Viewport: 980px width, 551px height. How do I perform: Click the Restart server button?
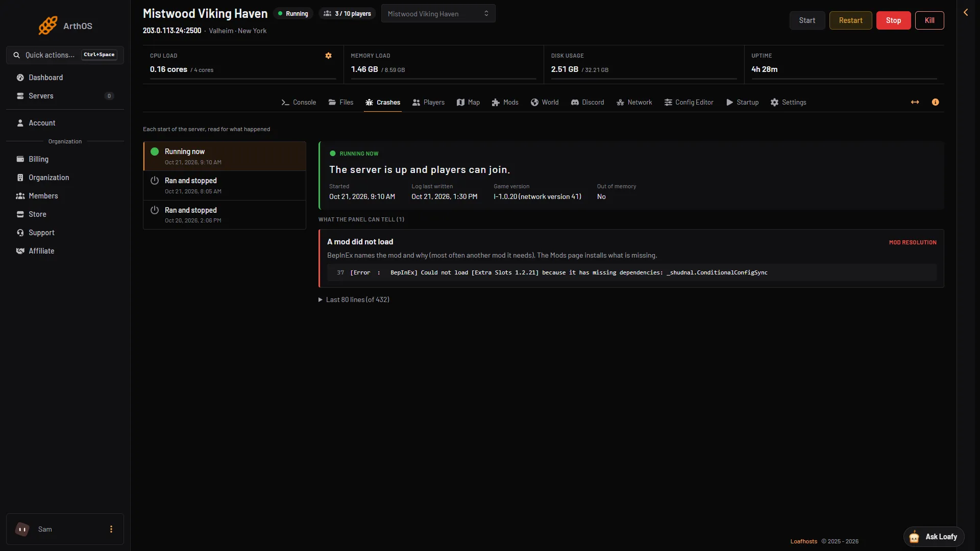pos(850,20)
